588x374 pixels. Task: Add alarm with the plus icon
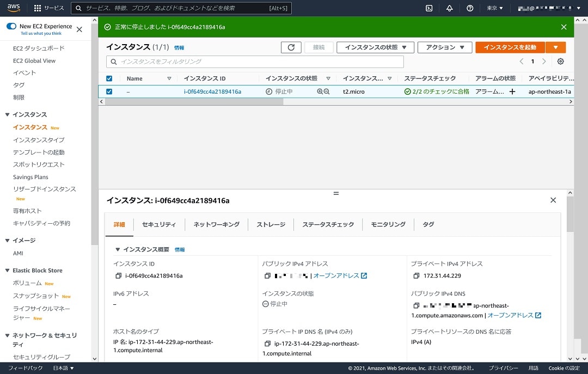[x=512, y=91]
